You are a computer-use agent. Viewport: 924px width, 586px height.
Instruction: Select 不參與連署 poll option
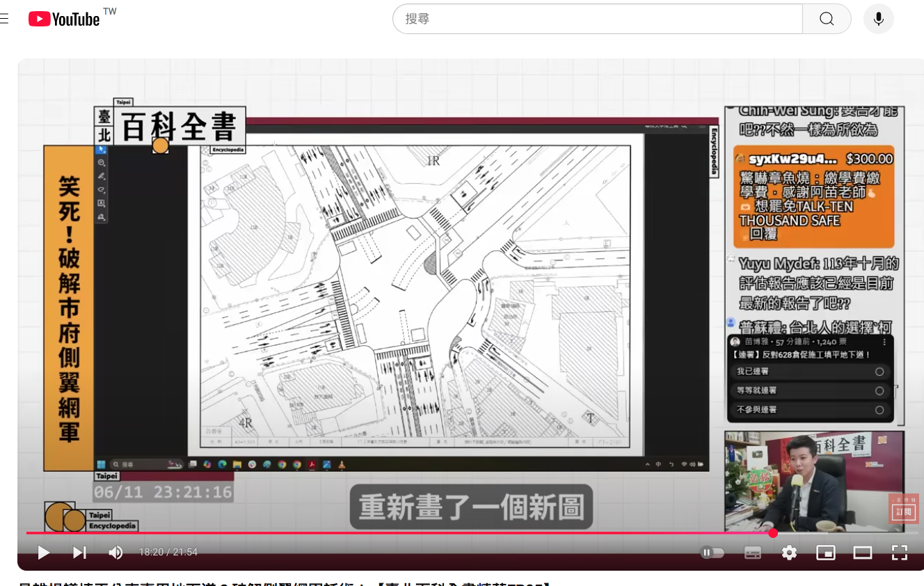[x=810, y=410]
